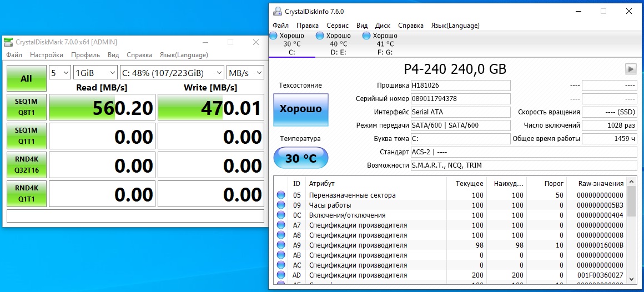
Task: Open Язык(Language) menu in CrystalDiskInfo
Action: [455, 26]
